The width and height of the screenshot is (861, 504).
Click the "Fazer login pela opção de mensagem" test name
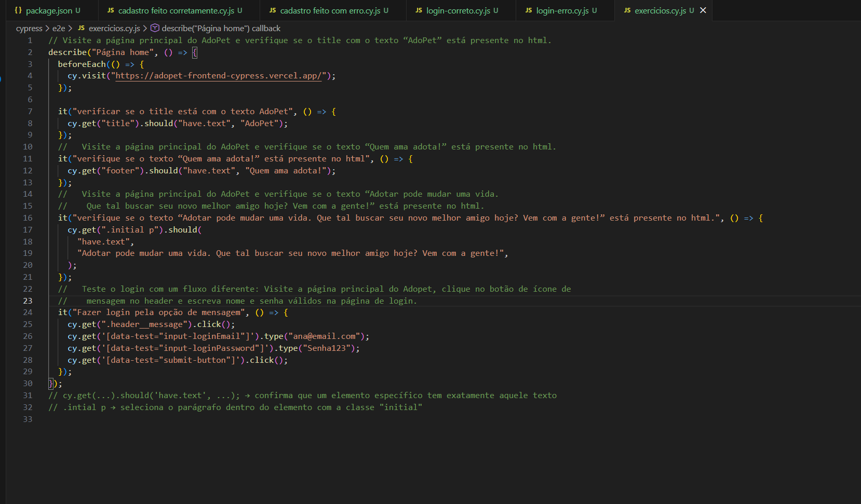(159, 312)
